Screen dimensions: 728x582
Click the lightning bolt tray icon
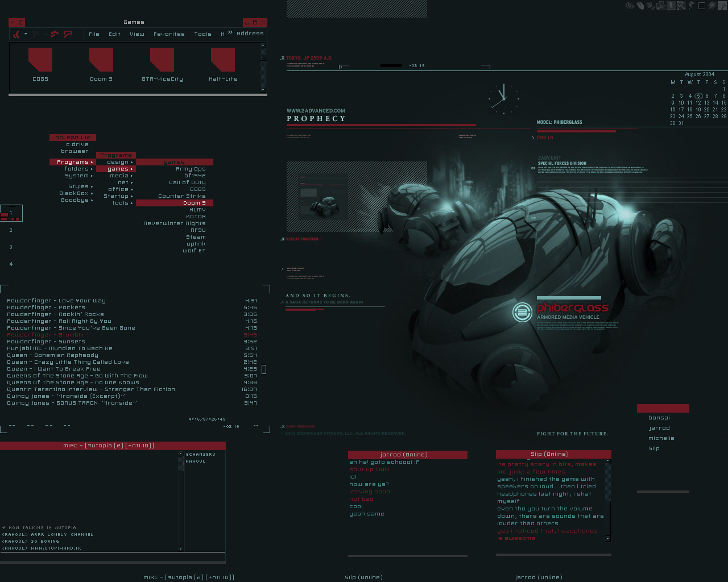(x=712, y=6)
